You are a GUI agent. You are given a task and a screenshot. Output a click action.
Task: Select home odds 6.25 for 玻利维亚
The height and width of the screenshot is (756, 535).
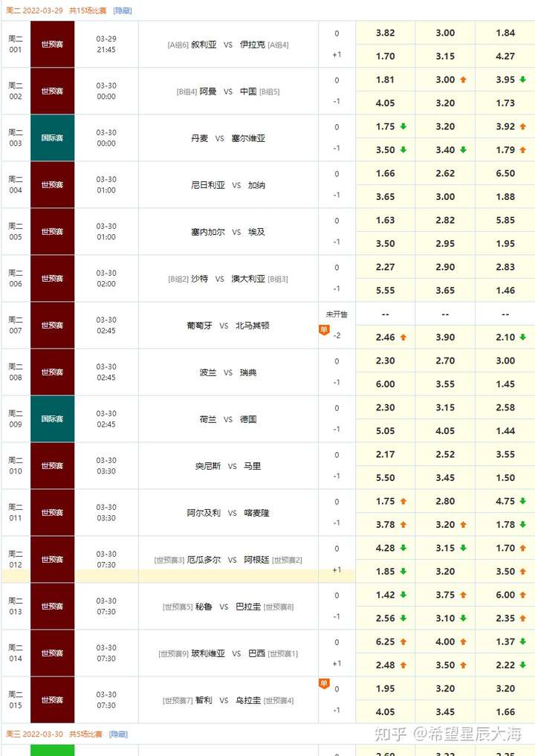[385, 642]
